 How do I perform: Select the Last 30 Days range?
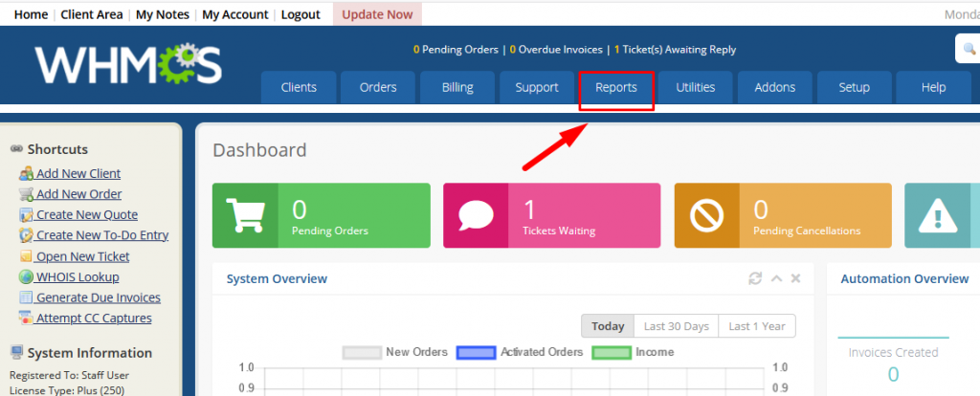coord(677,326)
